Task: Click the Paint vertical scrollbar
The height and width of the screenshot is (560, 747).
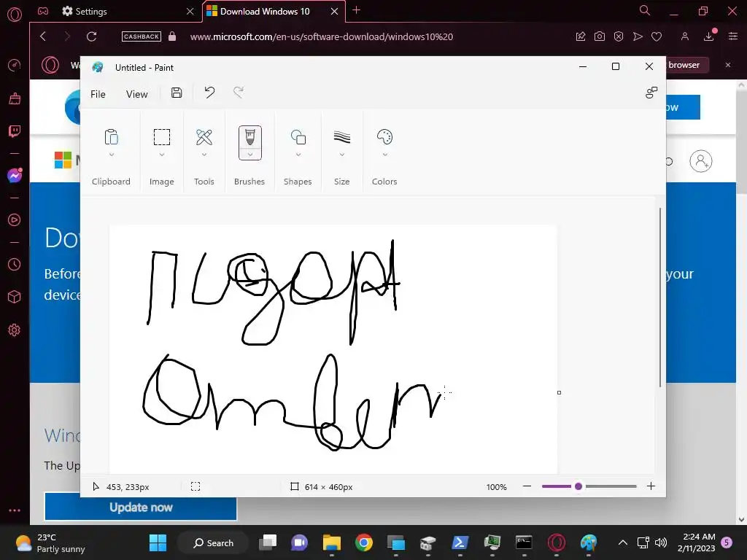Action: coord(659,297)
